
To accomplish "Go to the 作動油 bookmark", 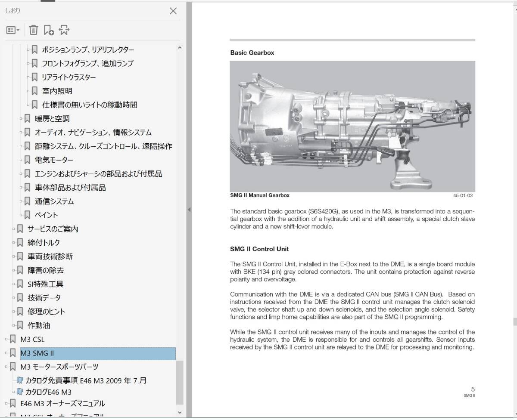I will coord(39,325).
